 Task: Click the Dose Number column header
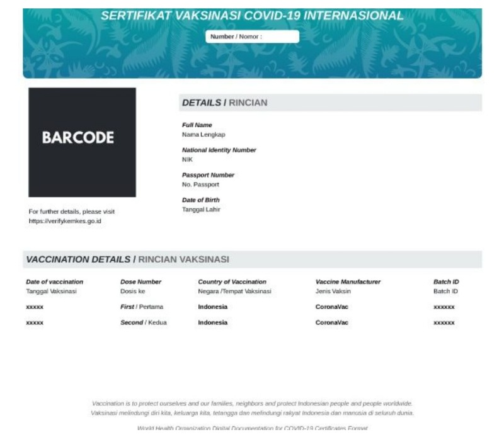point(140,282)
